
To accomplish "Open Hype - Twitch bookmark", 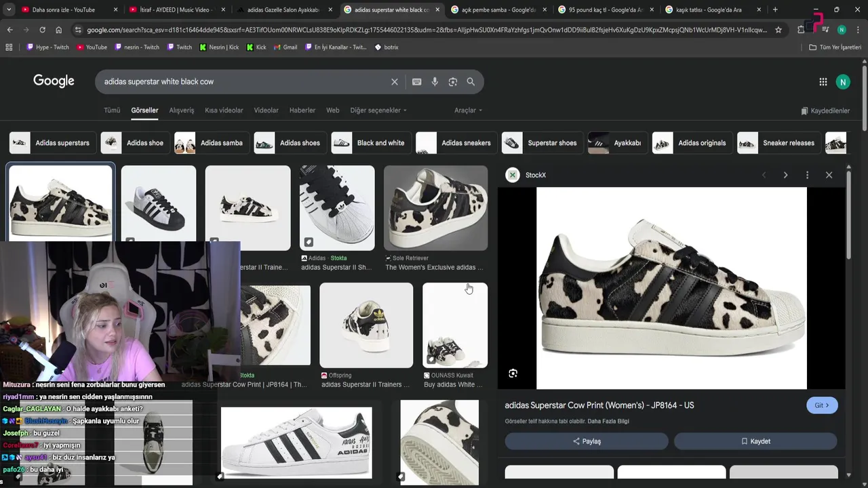I will (47, 47).
